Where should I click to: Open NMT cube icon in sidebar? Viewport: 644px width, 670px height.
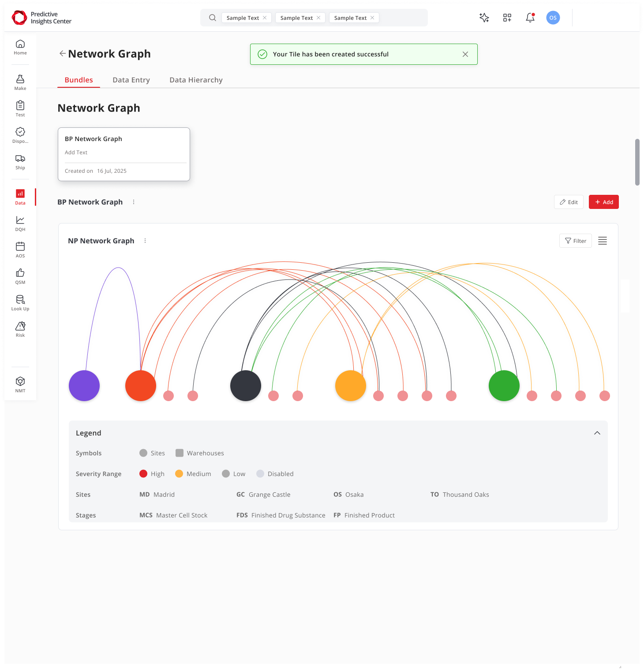pos(20,384)
